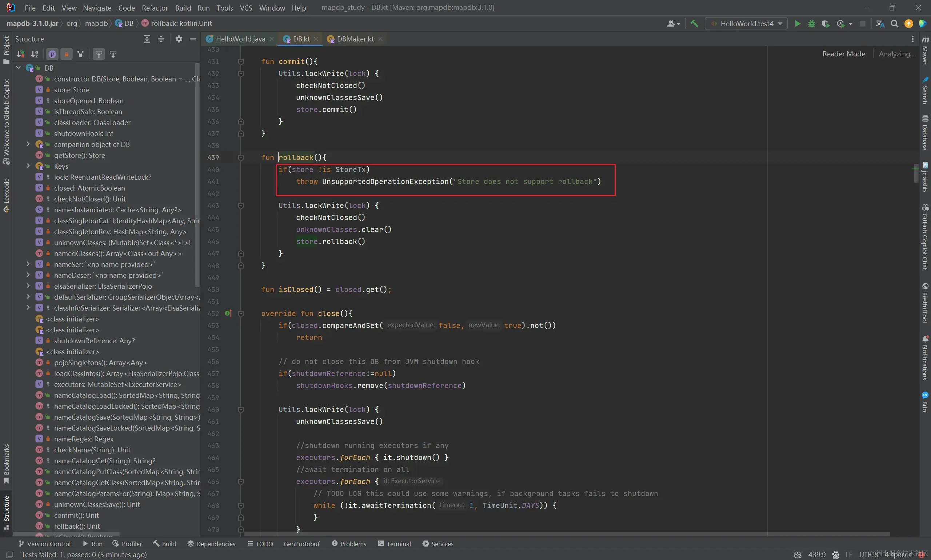Collapse the DB root node in Structure
The image size is (931, 560).
(x=18, y=68)
